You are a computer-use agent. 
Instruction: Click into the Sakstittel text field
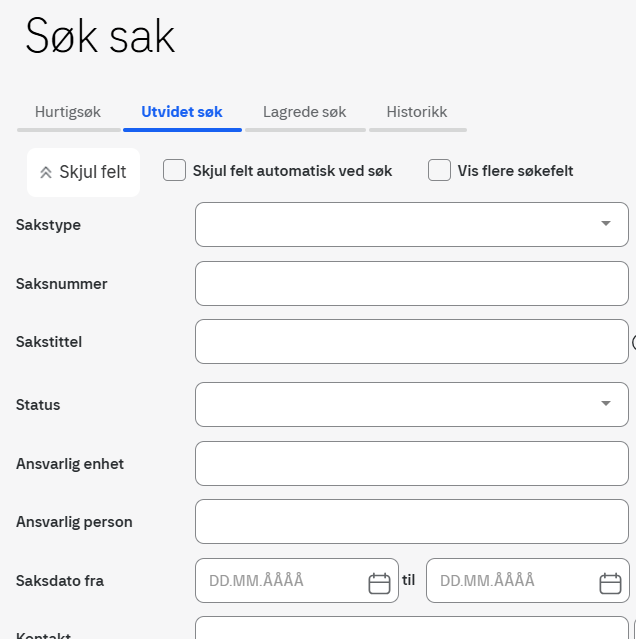(x=411, y=342)
